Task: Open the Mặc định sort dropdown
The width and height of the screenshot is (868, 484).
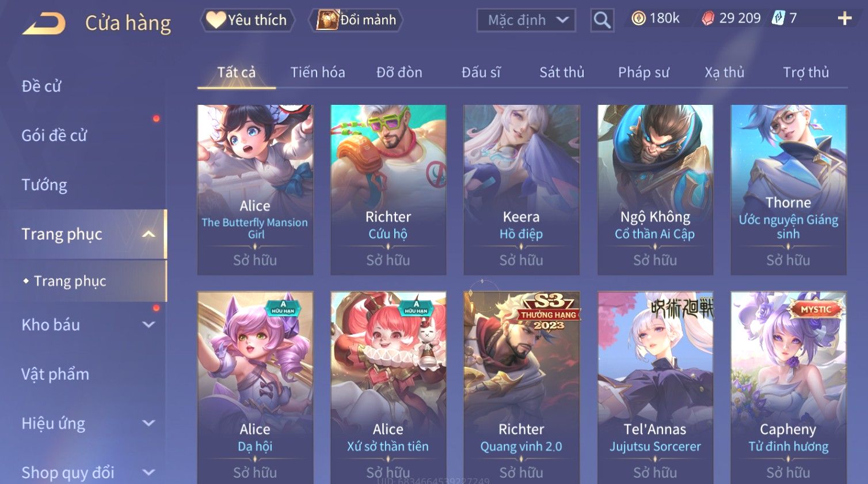Action: pyautogui.click(x=526, y=20)
